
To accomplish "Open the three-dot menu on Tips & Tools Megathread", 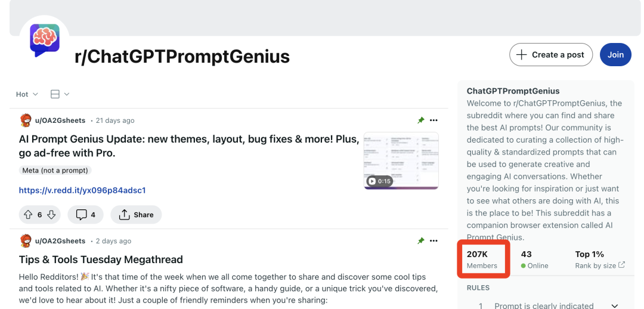I will click(x=434, y=241).
